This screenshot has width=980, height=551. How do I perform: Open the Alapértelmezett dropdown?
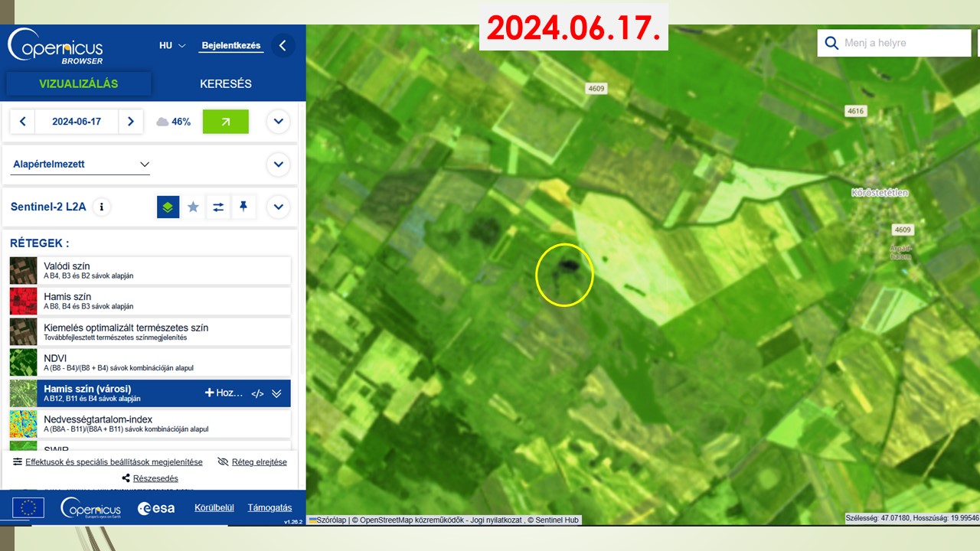81,165
